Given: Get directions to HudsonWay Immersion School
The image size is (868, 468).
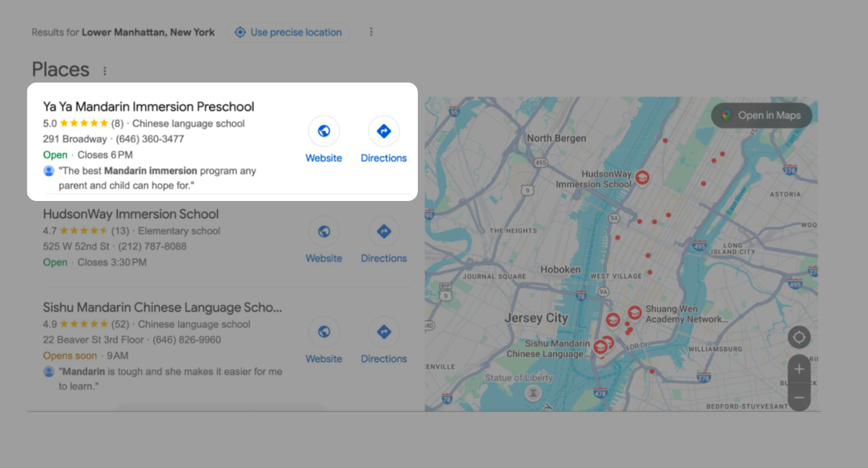Looking at the screenshot, I should tap(383, 241).
